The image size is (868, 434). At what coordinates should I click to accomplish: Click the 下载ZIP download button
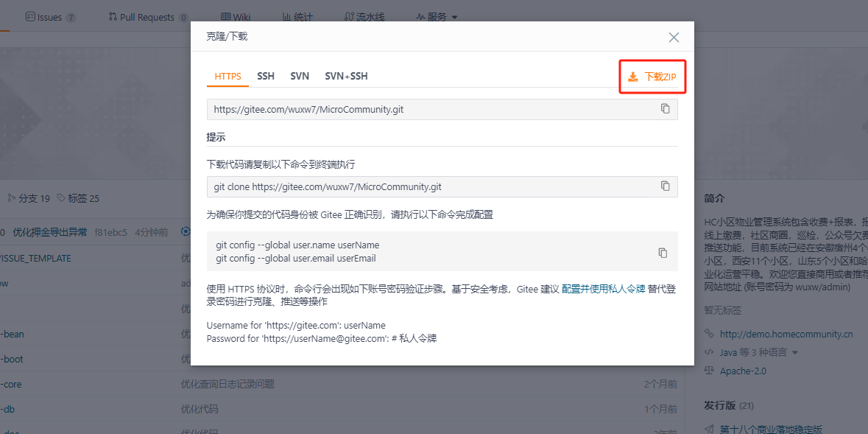coord(652,77)
